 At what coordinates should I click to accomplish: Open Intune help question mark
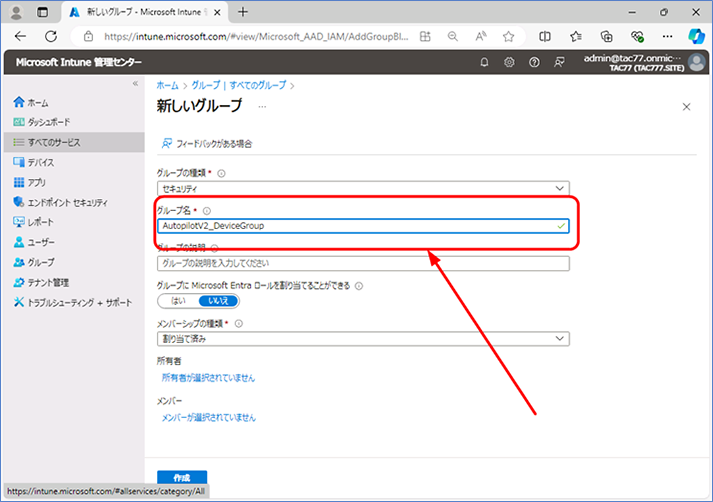tap(534, 62)
